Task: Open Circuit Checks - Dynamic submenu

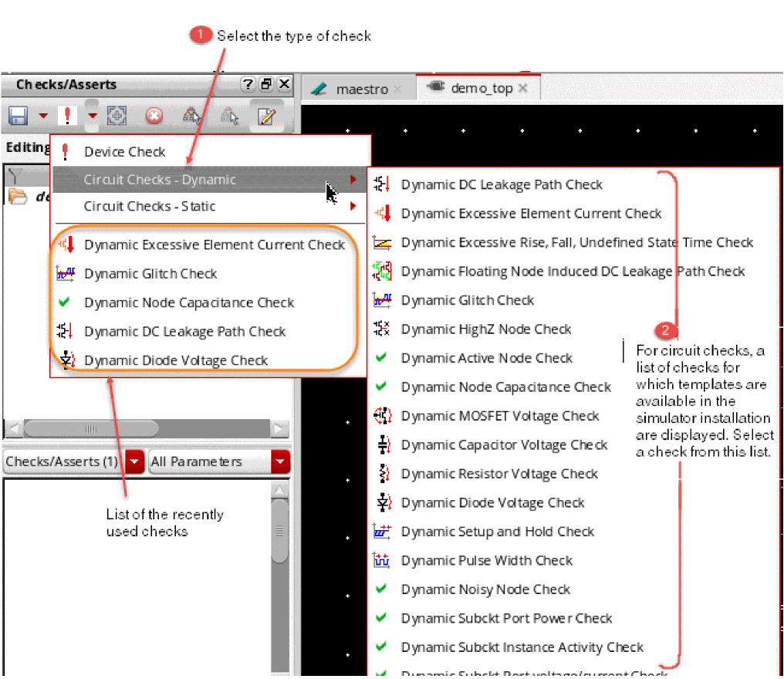Action: tap(210, 179)
